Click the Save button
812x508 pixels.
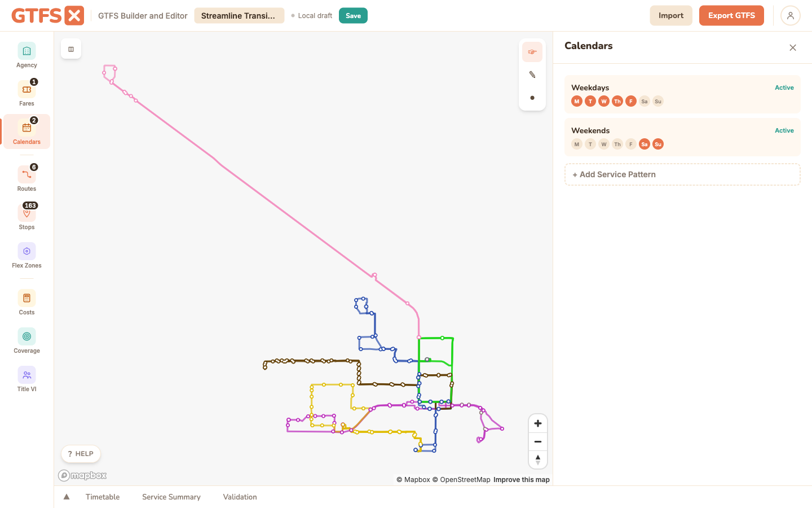(353, 16)
